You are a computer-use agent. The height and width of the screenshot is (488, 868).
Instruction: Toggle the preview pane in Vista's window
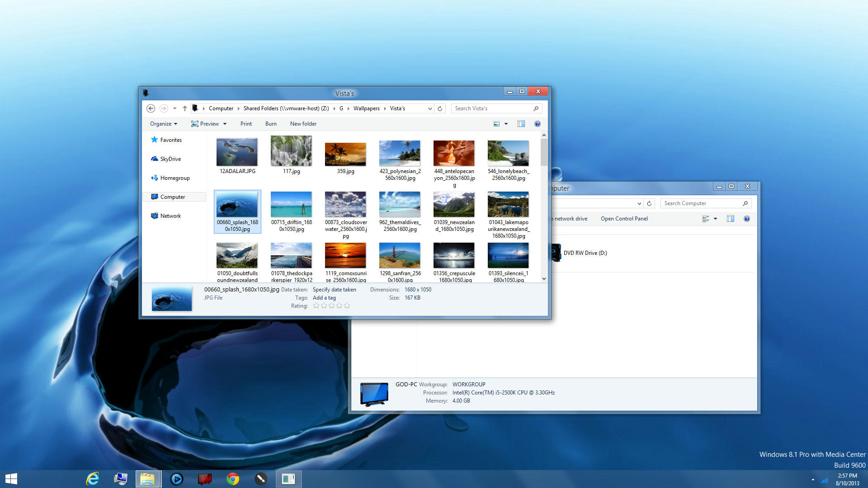click(521, 124)
